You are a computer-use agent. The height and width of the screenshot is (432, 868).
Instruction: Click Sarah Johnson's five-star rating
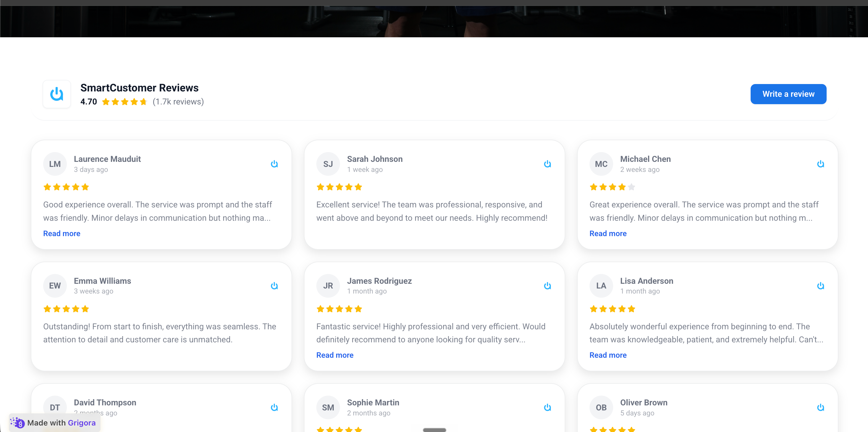(339, 187)
